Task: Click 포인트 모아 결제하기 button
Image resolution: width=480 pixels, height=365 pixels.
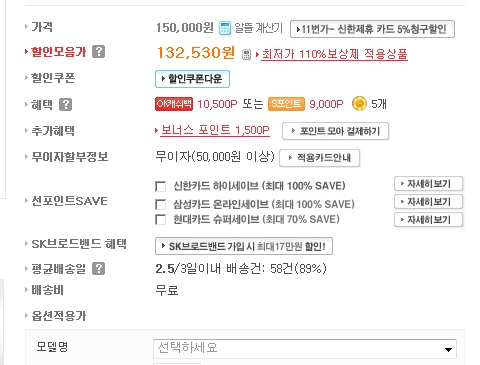Action: (335, 131)
